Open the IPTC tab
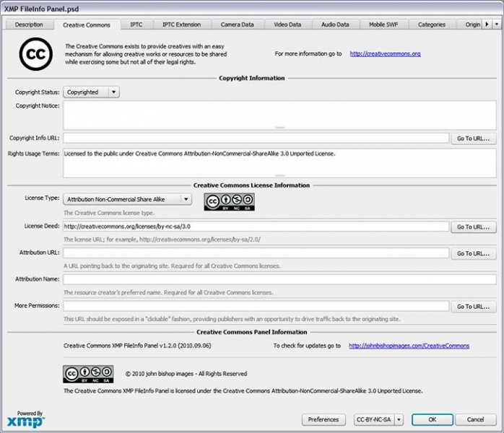The width and height of the screenshot is (504, 433). coord(136,25)
